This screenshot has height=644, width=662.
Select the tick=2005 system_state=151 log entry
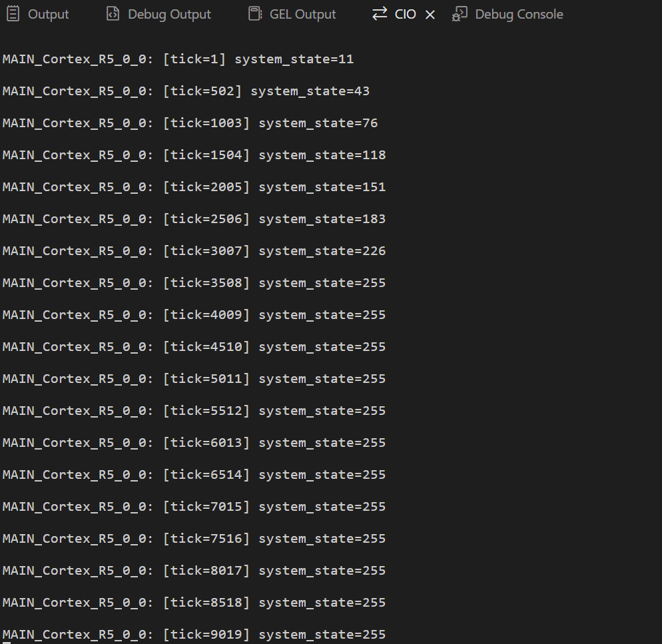click(194, 187)
